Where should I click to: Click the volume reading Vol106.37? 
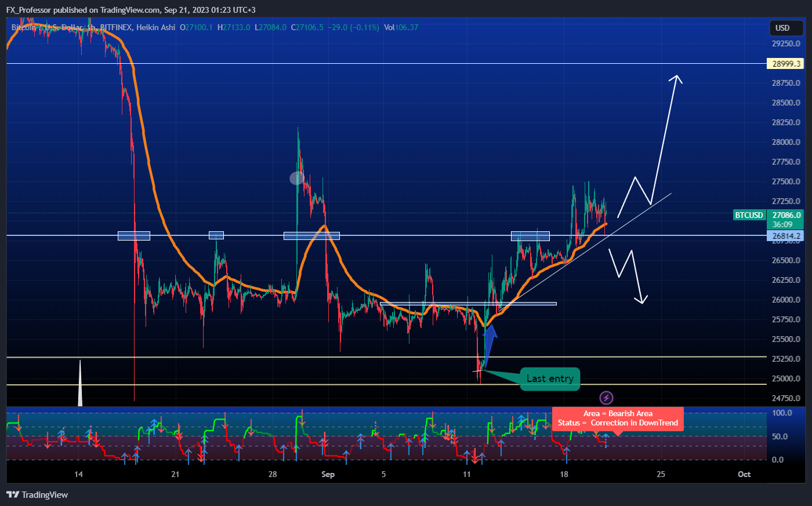(401, 27)
